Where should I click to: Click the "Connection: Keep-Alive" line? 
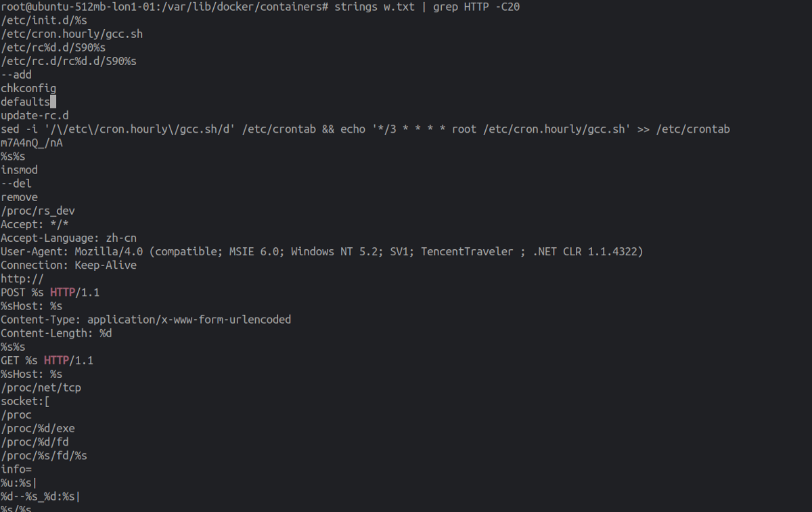(x=68, y=265)
